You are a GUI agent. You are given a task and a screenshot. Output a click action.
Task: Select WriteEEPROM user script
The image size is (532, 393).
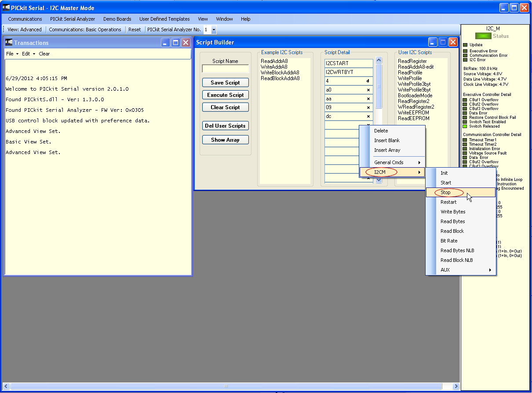[x=413, y=113]
